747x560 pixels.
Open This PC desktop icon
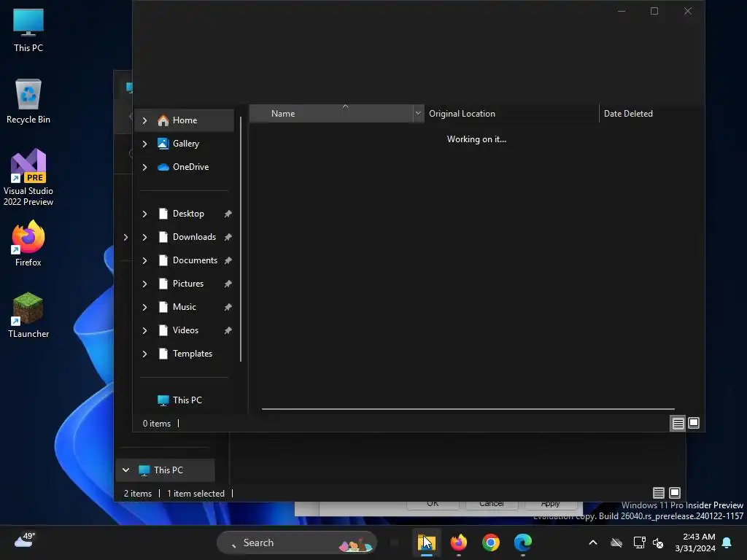pos(28,31)
